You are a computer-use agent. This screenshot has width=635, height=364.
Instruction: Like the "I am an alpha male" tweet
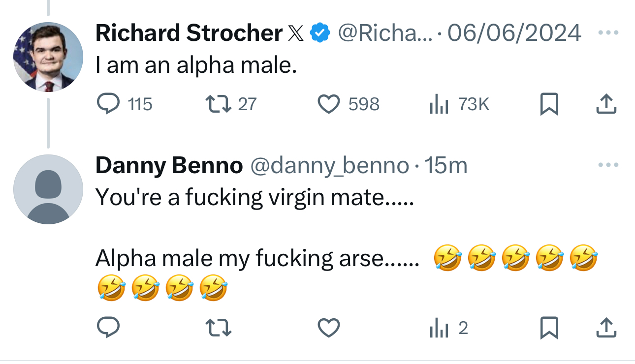[x=328, y=104]
